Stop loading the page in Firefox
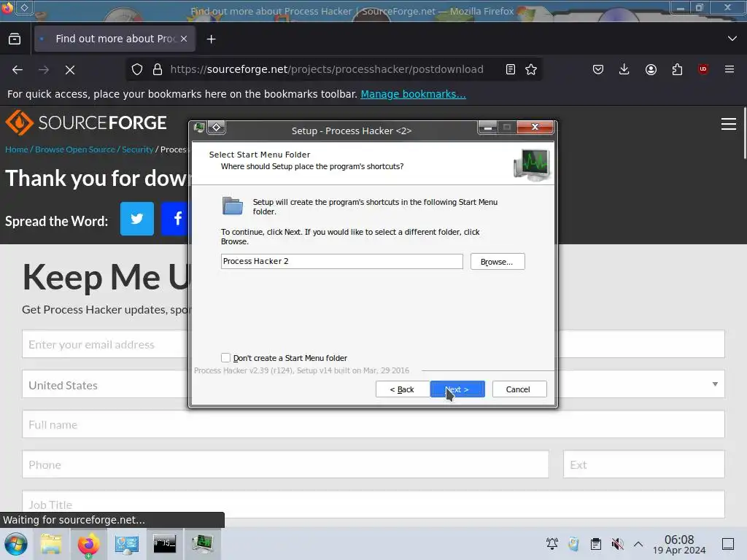Viewport: 747px width, 560px height. coord(70,69)
